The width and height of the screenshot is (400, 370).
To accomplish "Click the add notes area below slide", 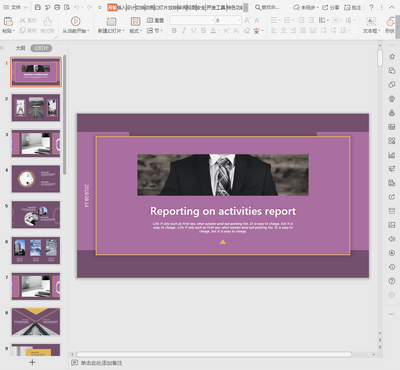I will coord(101,363).
